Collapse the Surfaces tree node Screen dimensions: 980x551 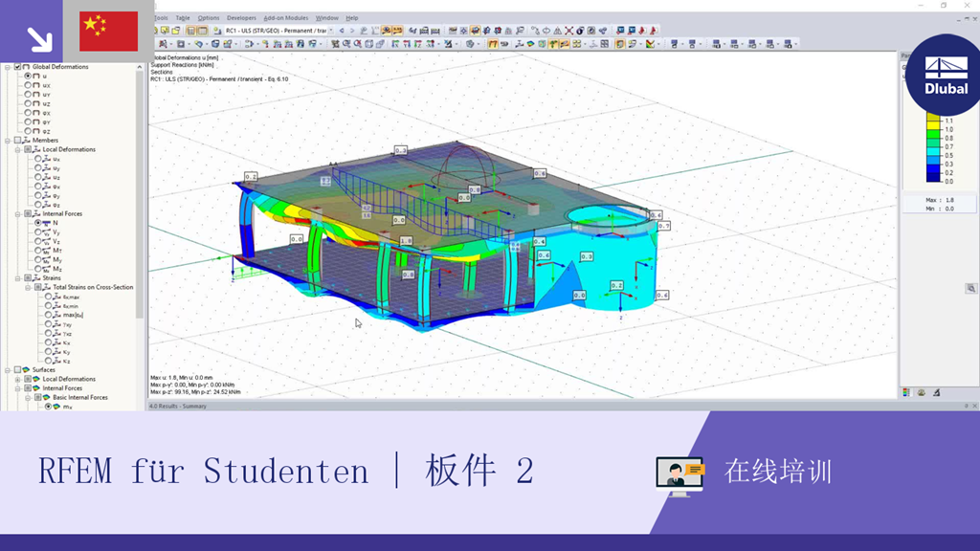tap(8, 370)
